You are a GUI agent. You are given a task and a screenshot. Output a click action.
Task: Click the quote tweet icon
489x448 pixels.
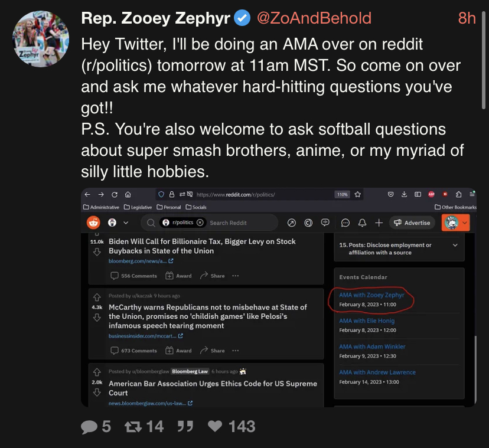pyautogui.click(x=185, y=426)
